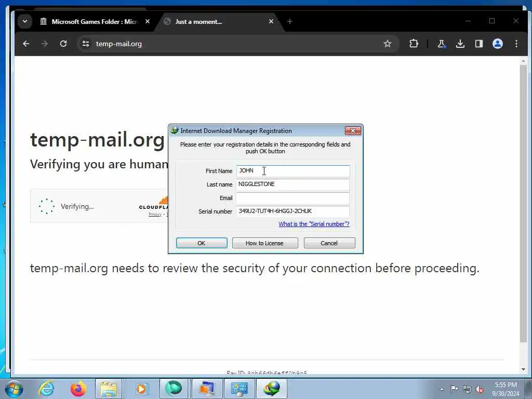Click the temp-mail.org page heading
The height and width of the screenshot is (399, 532).
(97, 139)
